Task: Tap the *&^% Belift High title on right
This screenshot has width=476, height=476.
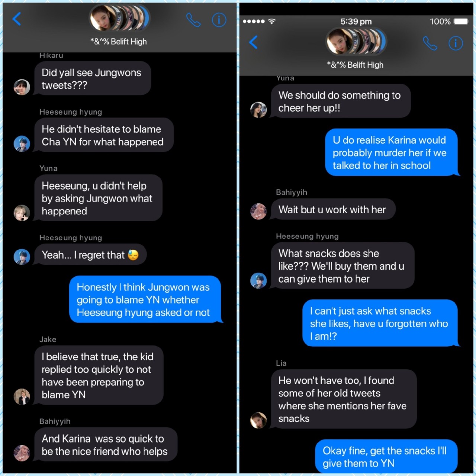Action: coord(355,65)
